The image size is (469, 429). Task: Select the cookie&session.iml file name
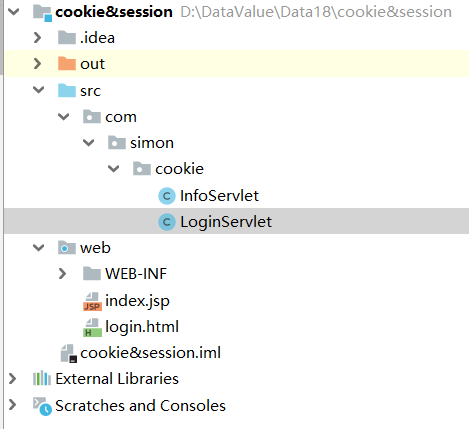(x=150, y=353)
